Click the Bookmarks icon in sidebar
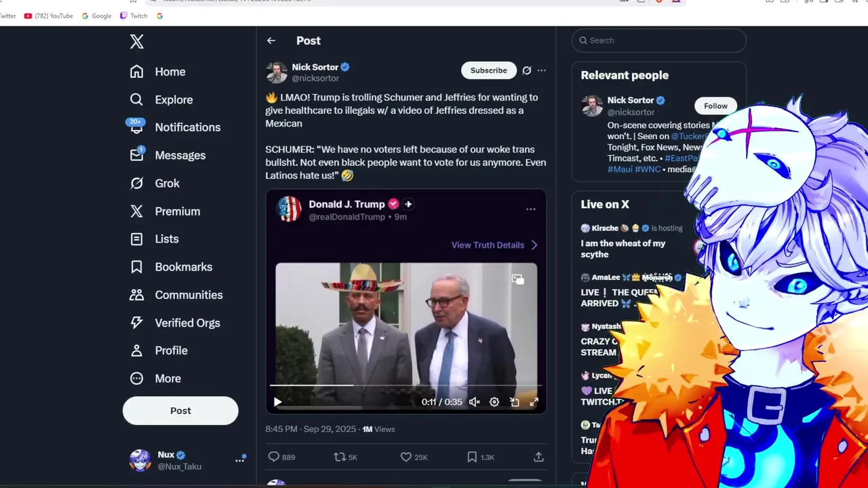Screen dimensions: 868x488 136,267
